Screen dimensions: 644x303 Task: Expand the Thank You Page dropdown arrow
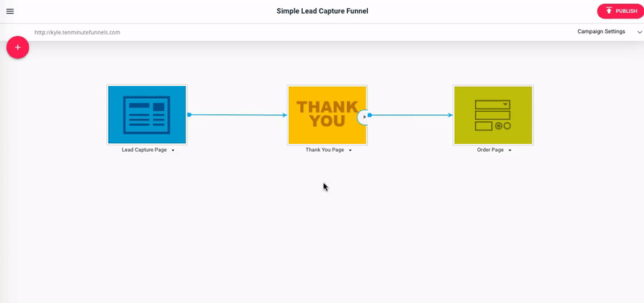coord(350,150)
